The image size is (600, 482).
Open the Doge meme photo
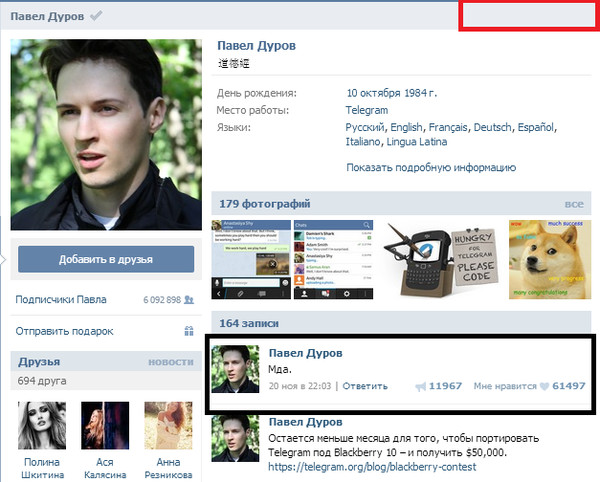tap(550, 259)
